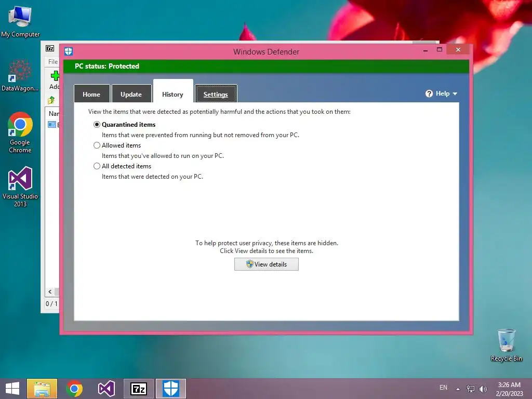Image resolution: width=532 pixels, height=399 pixels.
Task: Click the Windows Defender taskbar button
Action: [171, 389]
